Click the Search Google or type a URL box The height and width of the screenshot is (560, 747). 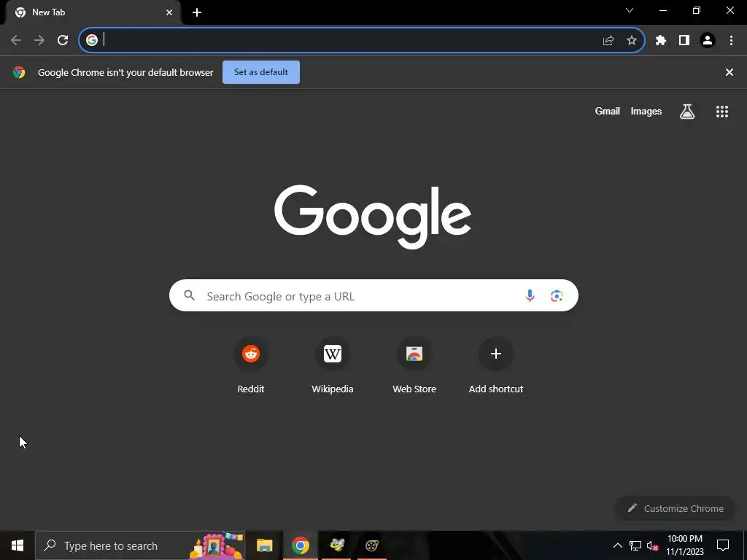pyautogui.click(x=373, y=296)
